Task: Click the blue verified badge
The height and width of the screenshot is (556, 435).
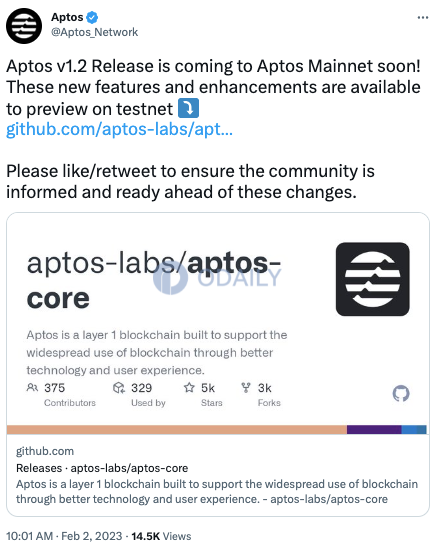Action: 93,17
